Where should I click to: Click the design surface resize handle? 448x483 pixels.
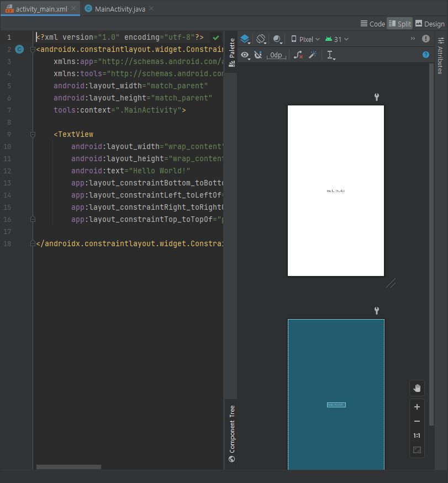coord(391,283)
